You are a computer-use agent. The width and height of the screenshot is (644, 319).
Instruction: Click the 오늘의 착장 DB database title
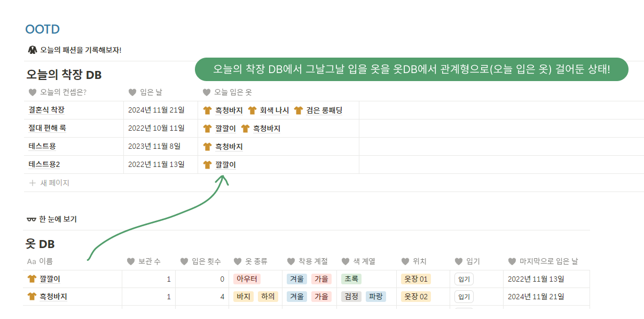(64, 75)
